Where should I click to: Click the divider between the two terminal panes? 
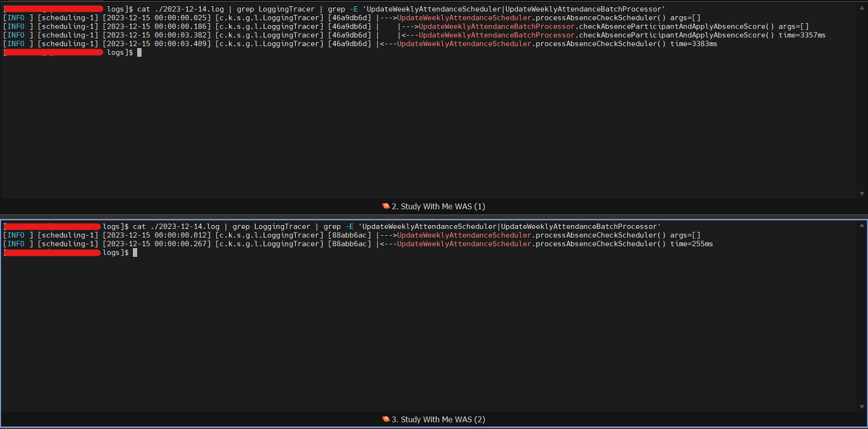[x=434, y=217]
